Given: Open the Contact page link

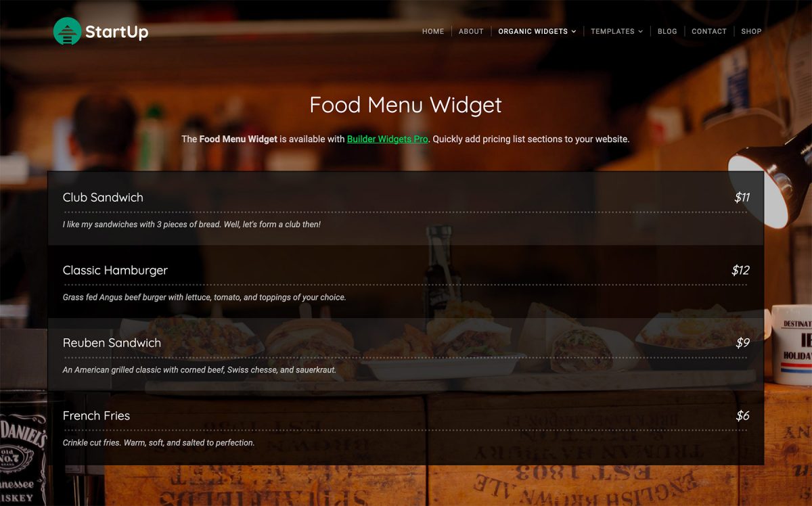Looking at the screenshot, I should pos(709,31).
